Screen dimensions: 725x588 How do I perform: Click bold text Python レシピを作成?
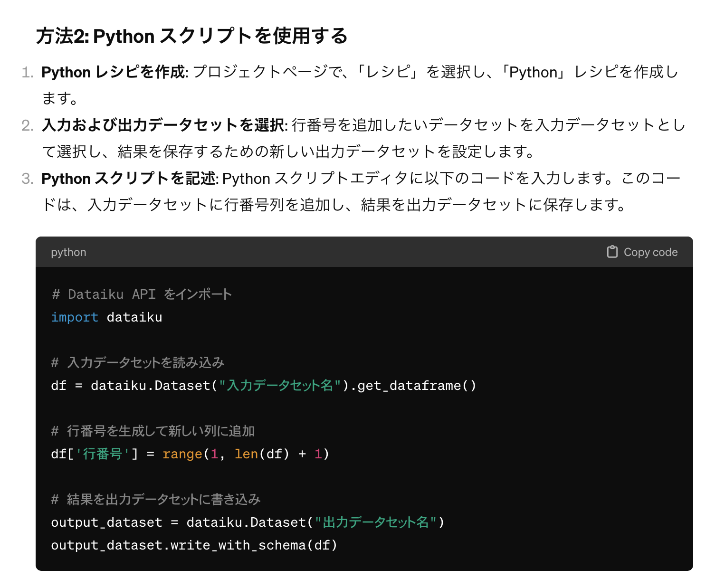114,72
